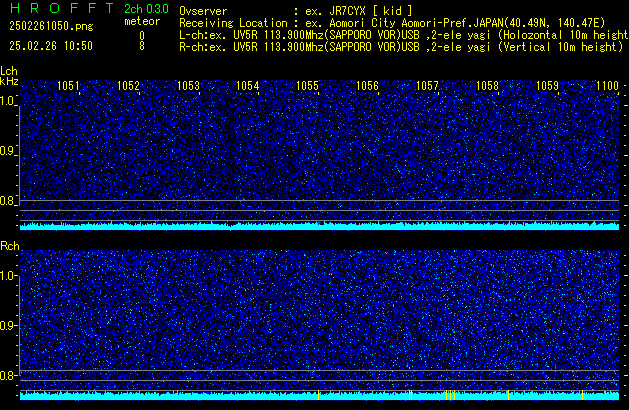The image size is (629, 410).
Task: Click the meteor counter label
Action: [x=142, y=21]
